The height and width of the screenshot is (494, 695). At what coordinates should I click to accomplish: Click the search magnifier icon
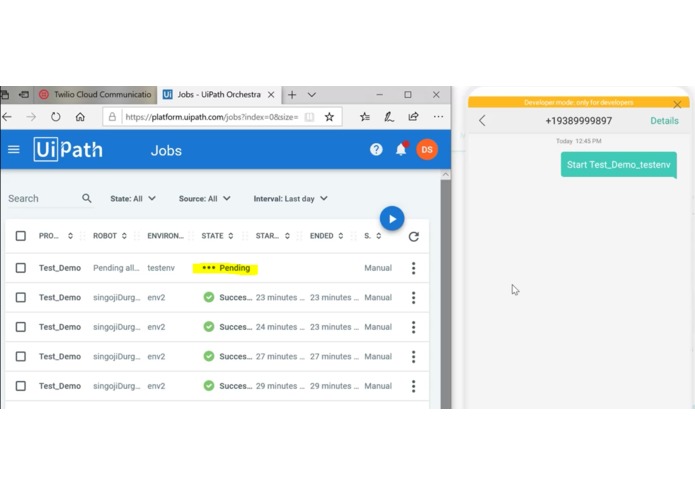[x=87, y=198]
